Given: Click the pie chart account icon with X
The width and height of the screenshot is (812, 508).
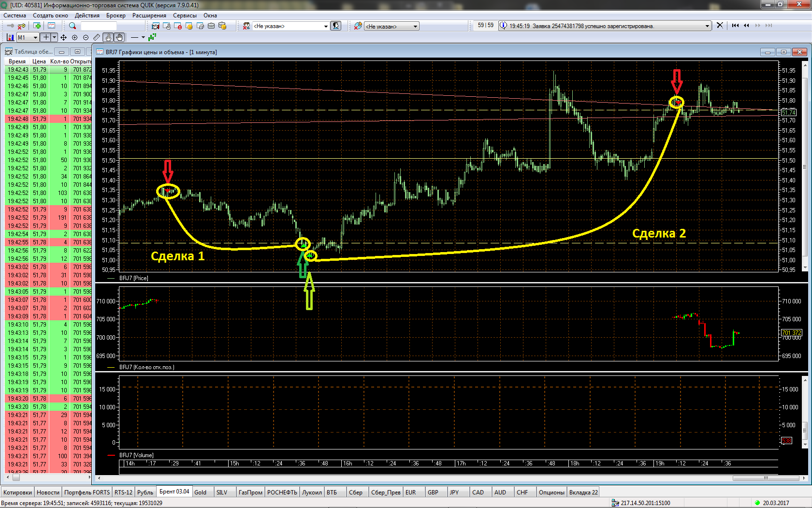Looking at the screenshot, I should point(358,26).
